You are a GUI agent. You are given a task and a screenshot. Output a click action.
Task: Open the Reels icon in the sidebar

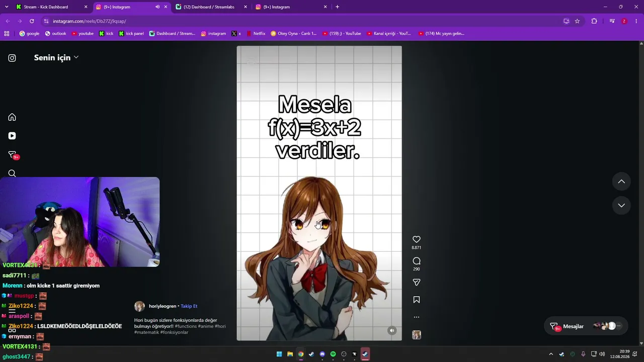coord(12,136)
